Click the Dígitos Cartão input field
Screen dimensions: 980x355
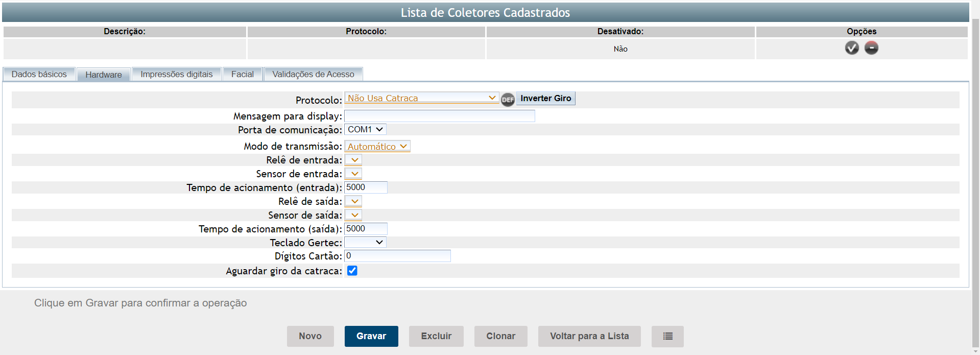pyautogui.click(x=397, y=256)
